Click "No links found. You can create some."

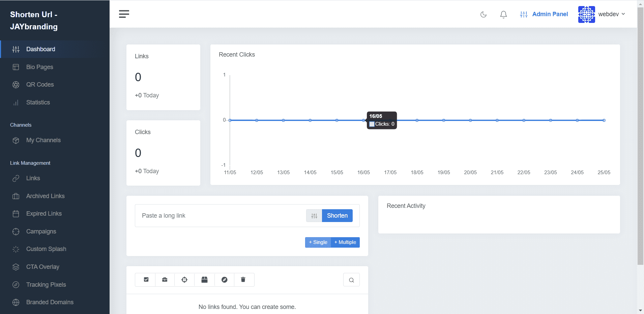(x=247, y=307)
